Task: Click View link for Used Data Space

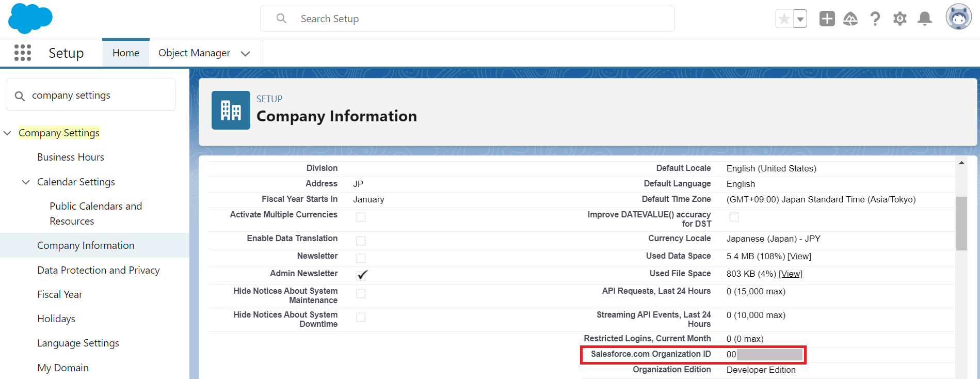Action: click(799, 257)
